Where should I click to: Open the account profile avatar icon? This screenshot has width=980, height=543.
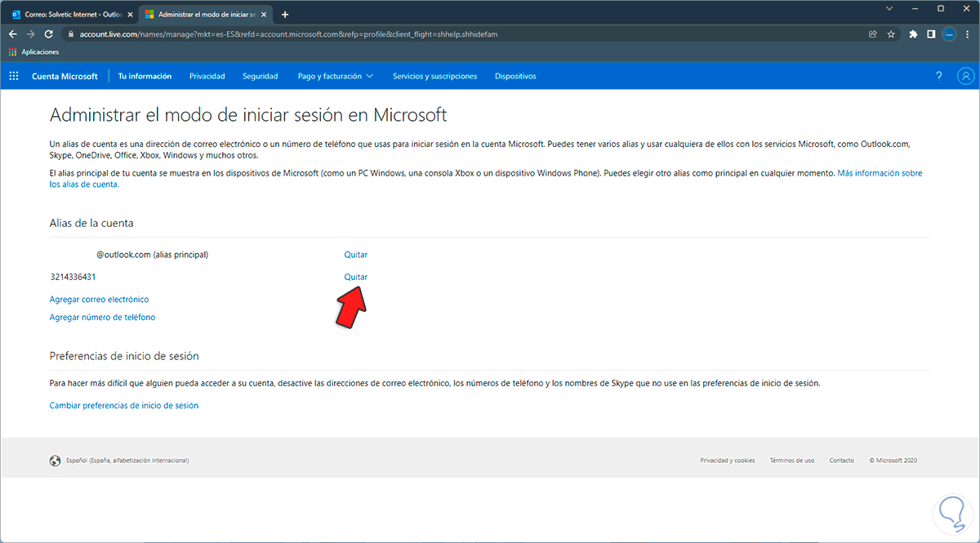pos(965,76)
